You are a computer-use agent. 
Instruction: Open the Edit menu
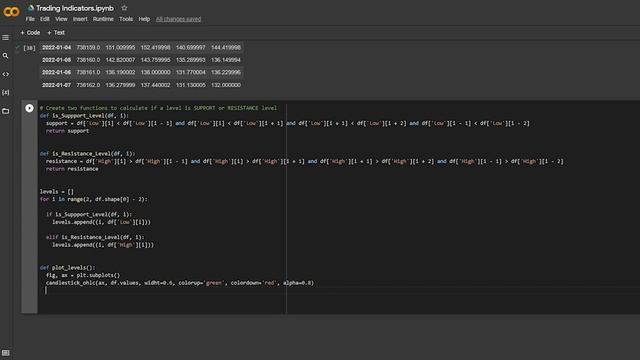point(44,19)
